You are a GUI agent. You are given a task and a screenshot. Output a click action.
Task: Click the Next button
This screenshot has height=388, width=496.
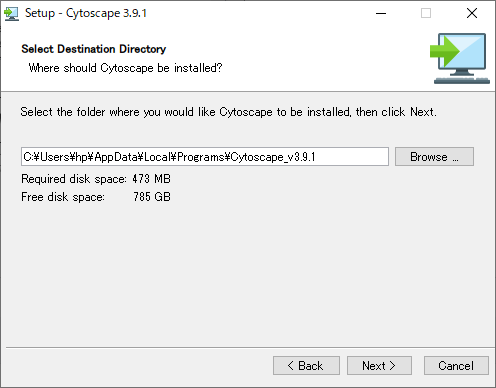pyautogui.click(x=379, y=366)
